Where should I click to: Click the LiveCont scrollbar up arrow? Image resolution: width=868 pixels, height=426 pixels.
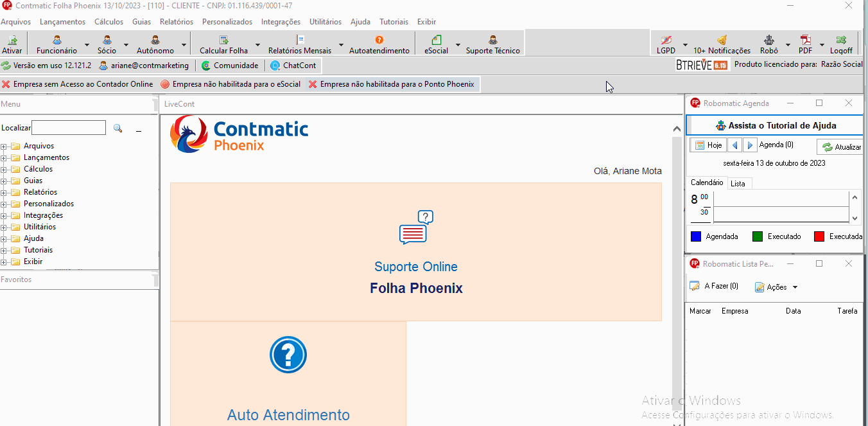coord(677,129)
